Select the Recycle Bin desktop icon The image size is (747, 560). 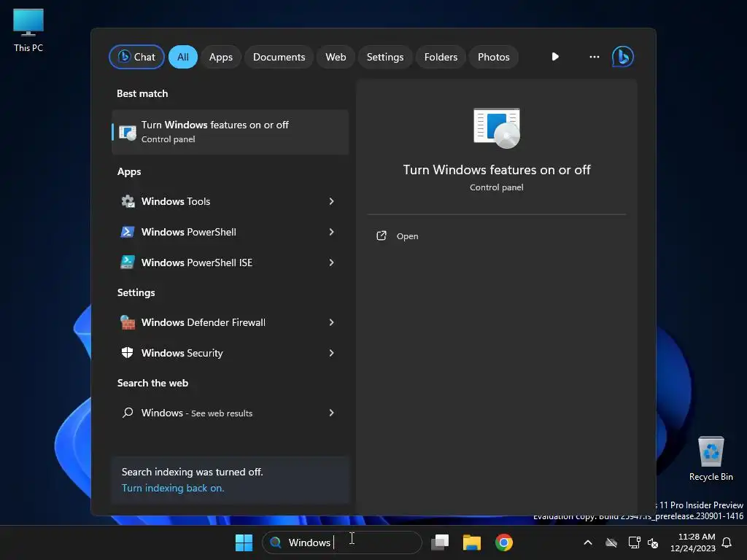(711, 459)
